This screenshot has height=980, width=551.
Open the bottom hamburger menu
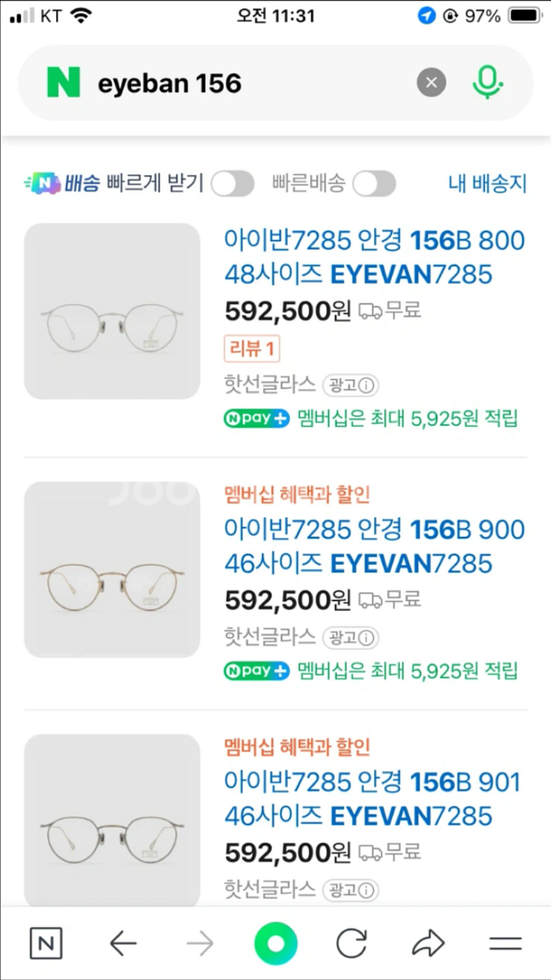pyautogui.click(x=505, y=944)
